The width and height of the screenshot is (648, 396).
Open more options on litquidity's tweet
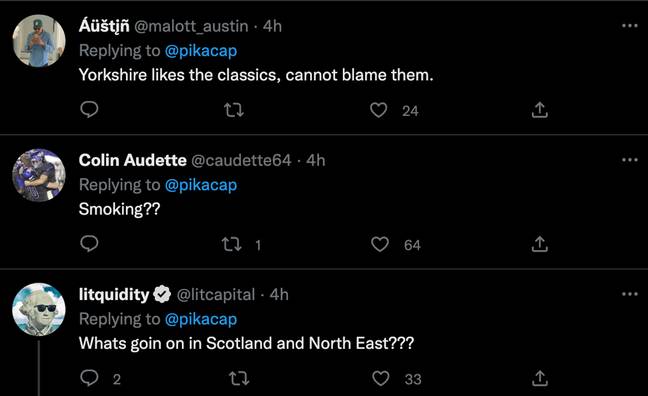coord(630,294)
